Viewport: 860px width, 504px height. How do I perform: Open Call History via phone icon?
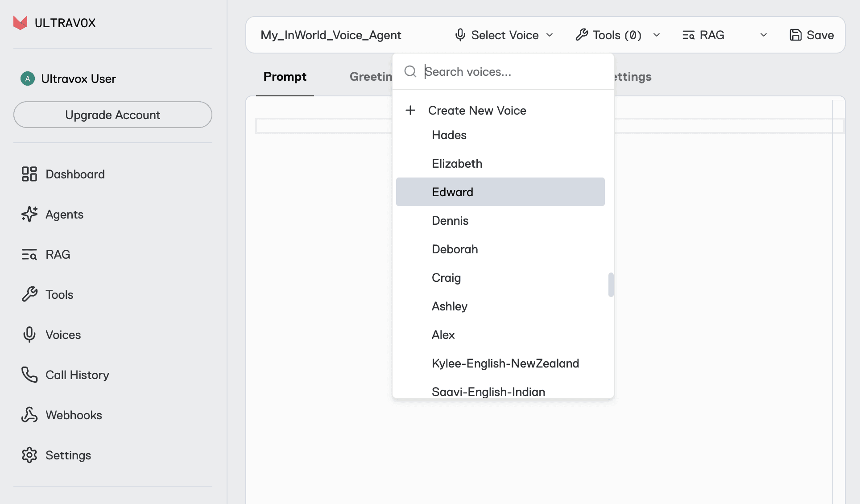click(29, 375)
